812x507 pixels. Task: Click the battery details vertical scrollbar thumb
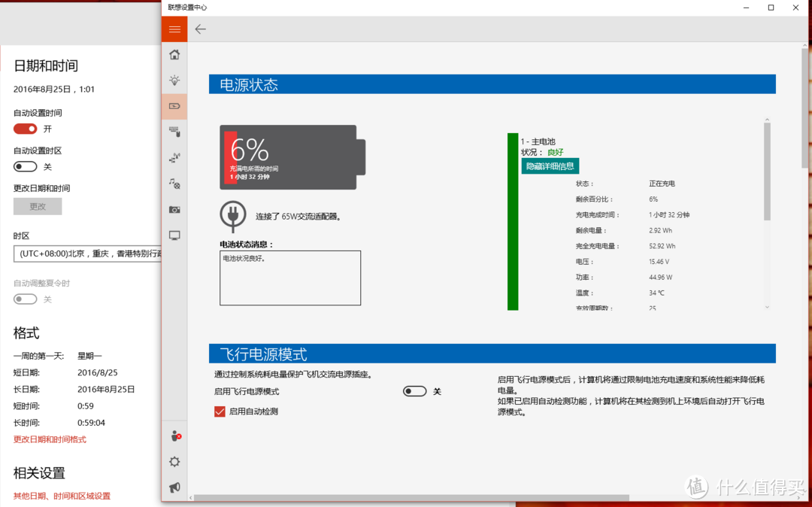[767, 172]
